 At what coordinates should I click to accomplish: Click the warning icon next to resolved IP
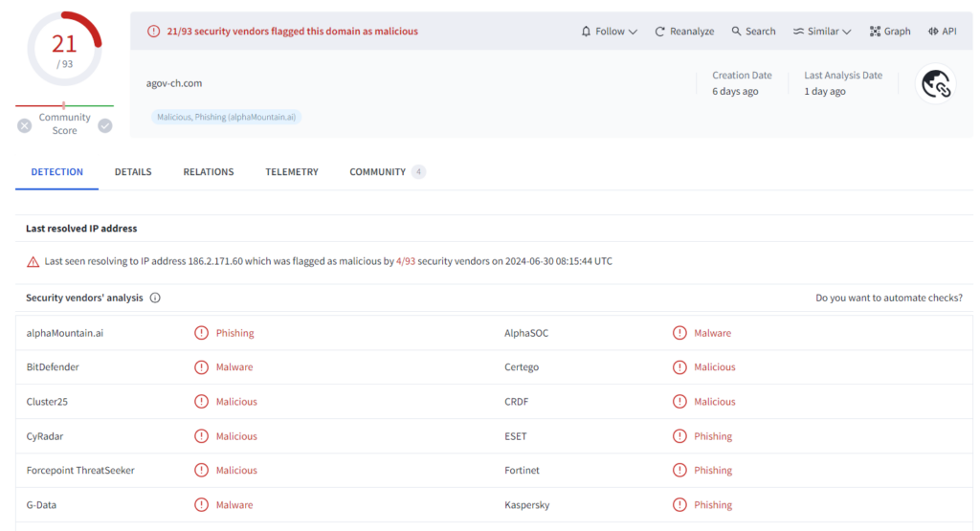pyautogui.click(x=33, y=261)
